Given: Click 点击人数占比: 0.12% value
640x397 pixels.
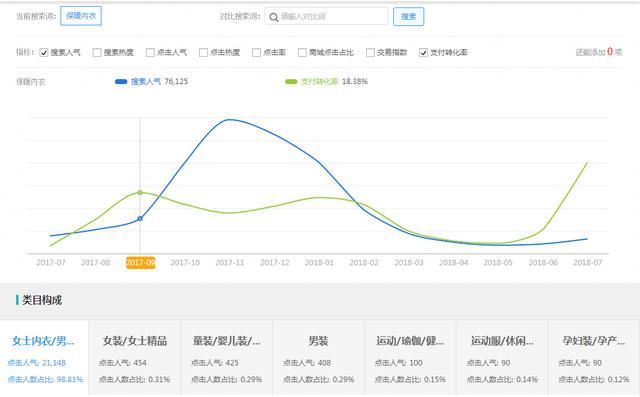Looking at the screenshot, I should [x=594, y=379].
